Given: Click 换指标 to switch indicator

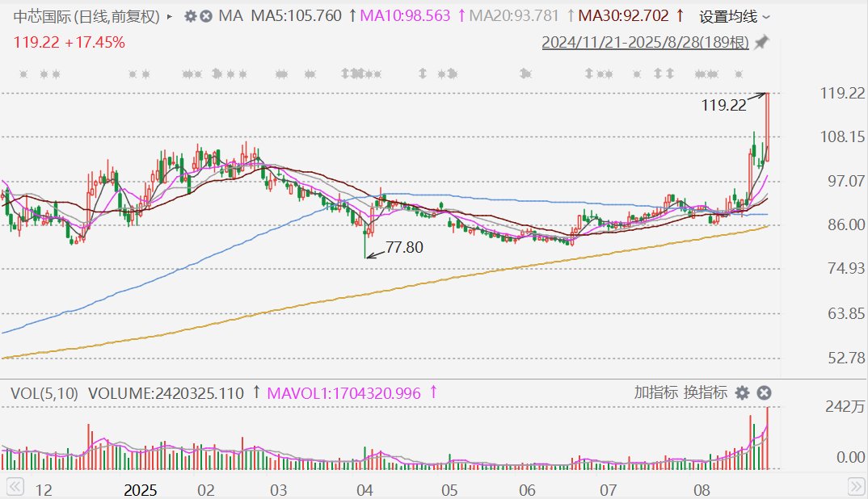Looking at the screenshot, I should tap(706, 392).
